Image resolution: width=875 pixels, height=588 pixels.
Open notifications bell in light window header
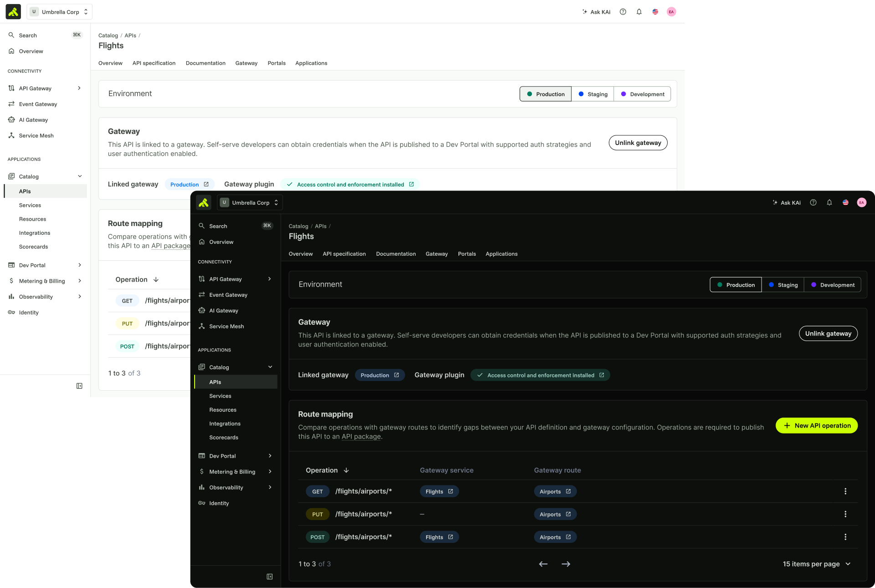point(639,12)
